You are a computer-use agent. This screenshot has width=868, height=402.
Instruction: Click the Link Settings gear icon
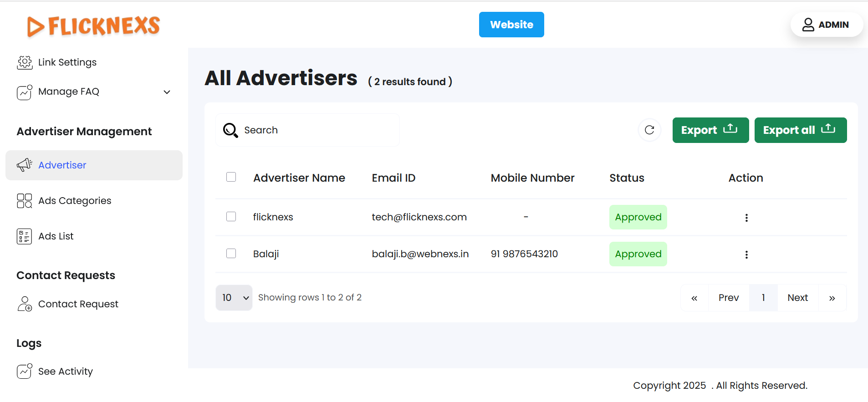(x=25, y=62)
